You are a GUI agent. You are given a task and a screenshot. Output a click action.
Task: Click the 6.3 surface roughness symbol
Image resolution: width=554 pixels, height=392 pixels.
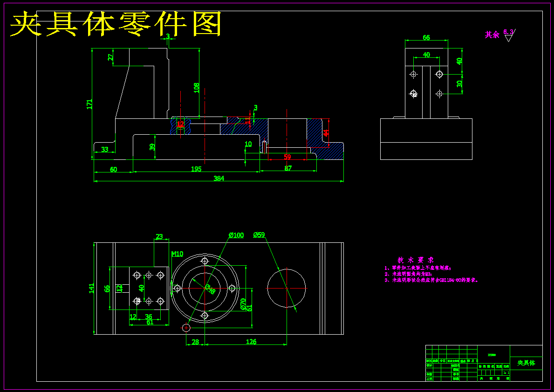pos(509,34)
